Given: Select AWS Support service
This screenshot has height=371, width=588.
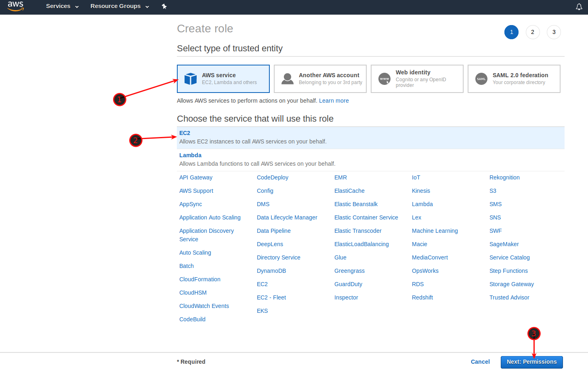Looking at the screenshot, I should coord(196,191).
